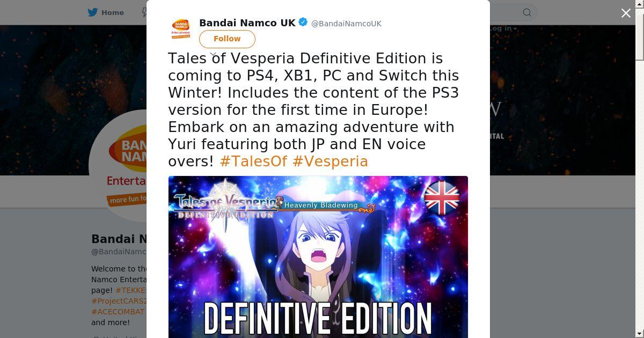644x338 pixels.
Task: Expand the tweet options caret
Action: (214, 55)
